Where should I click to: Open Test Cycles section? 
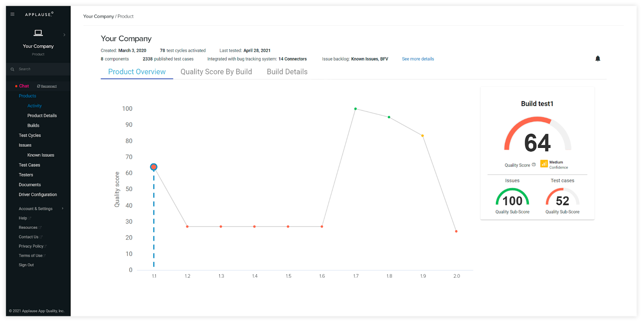coord(30,135)
